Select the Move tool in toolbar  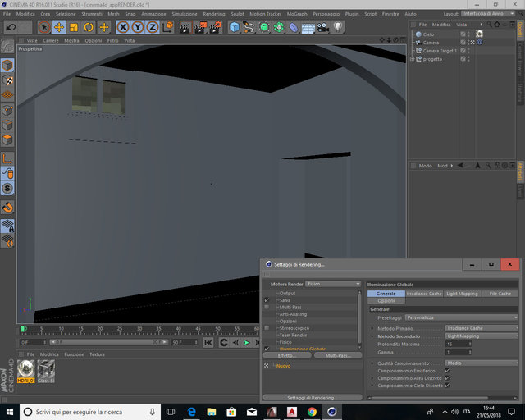59,27
